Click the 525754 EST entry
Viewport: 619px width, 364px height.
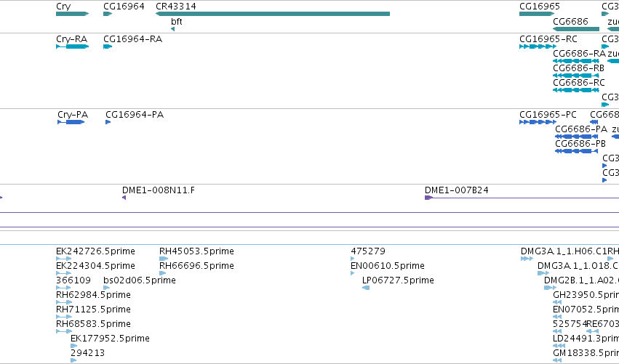pyautogui.click(x=557, y=331)
